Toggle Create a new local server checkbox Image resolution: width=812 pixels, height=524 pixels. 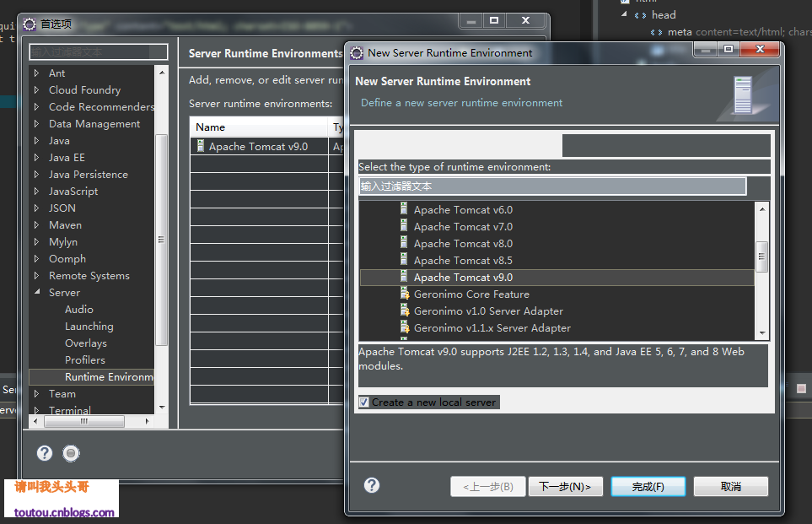click(x=364, y=402)
